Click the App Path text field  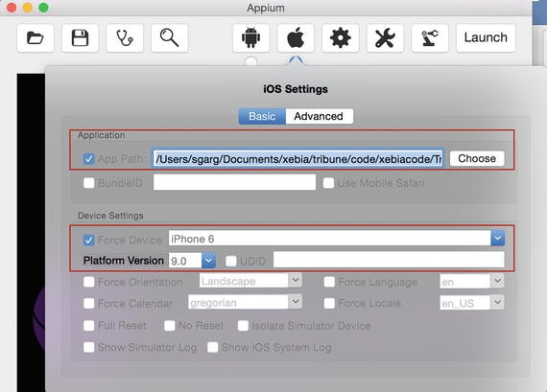[x=298, y=159]
